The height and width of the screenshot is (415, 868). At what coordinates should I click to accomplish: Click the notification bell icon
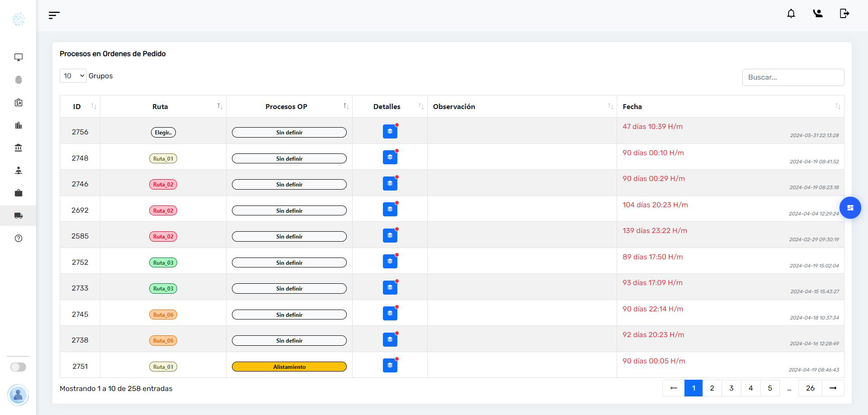(791, 14)
